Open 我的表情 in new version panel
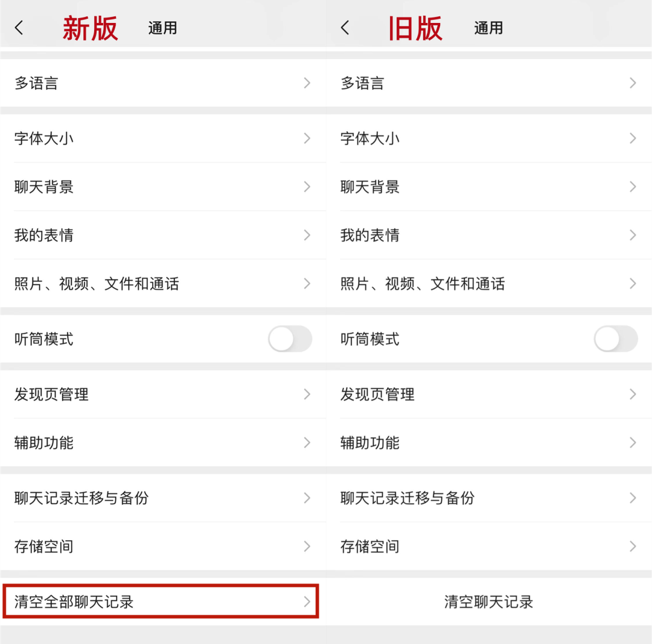 click(x=44, y=235)
